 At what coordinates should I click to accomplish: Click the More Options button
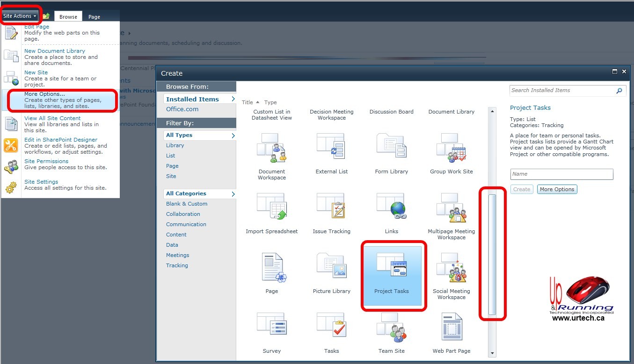557,189
